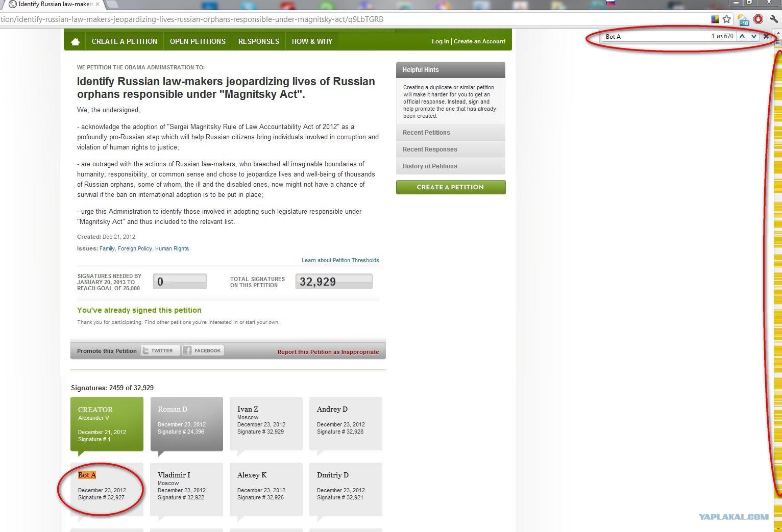Select the Dmitriy D signature card

coord(346,490)
